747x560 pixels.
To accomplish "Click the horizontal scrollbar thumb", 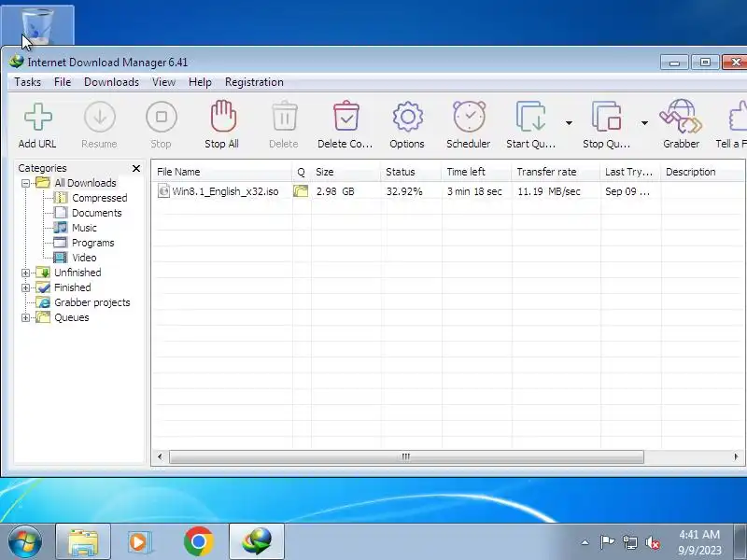I will [x=406, y=456].
